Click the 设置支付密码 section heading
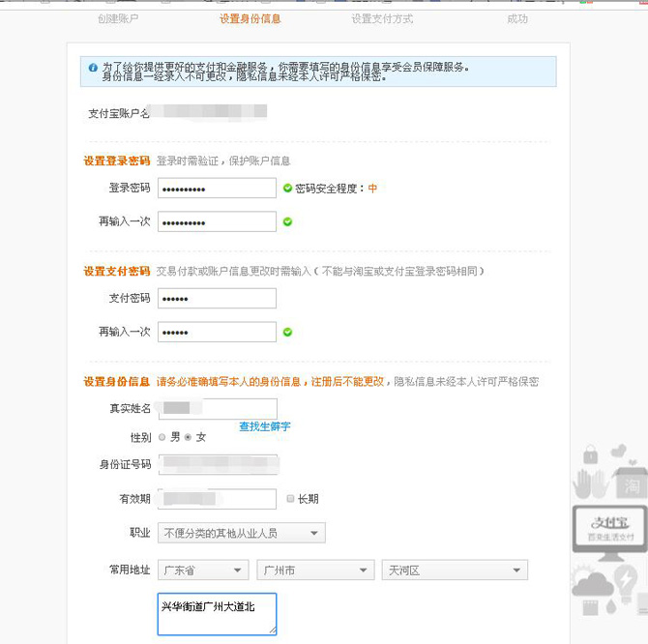 pyautogui.click(x=116, y=271)
